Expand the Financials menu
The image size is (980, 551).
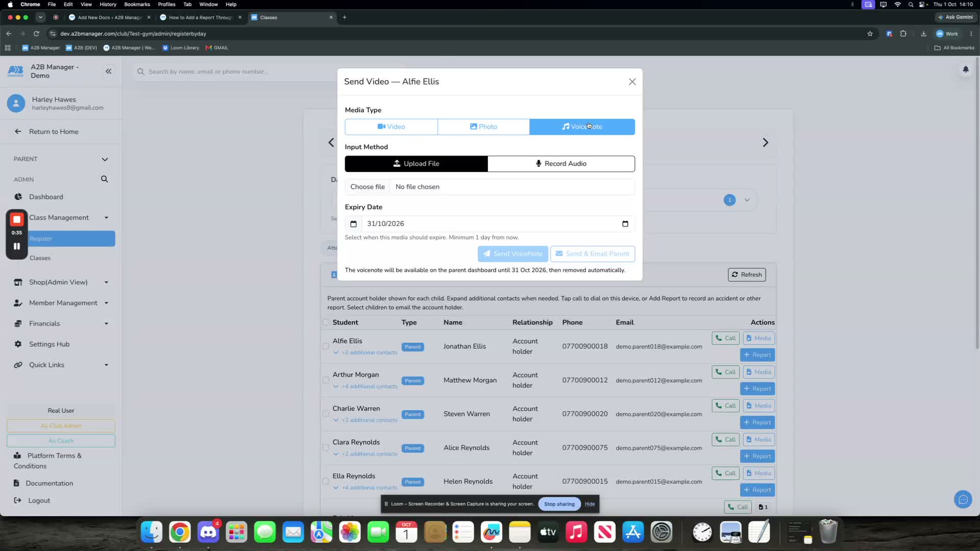point(106,324)
